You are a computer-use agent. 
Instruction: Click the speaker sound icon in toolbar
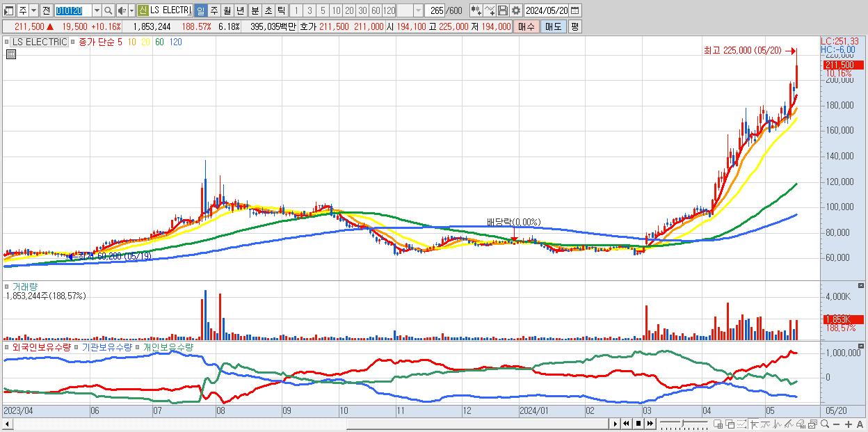(122, 10)
